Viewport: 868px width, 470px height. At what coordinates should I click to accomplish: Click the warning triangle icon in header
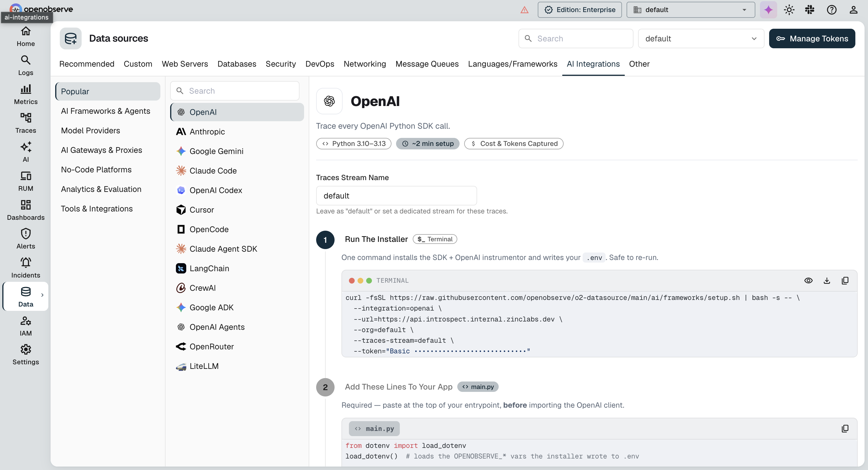[x=524, y=10]
